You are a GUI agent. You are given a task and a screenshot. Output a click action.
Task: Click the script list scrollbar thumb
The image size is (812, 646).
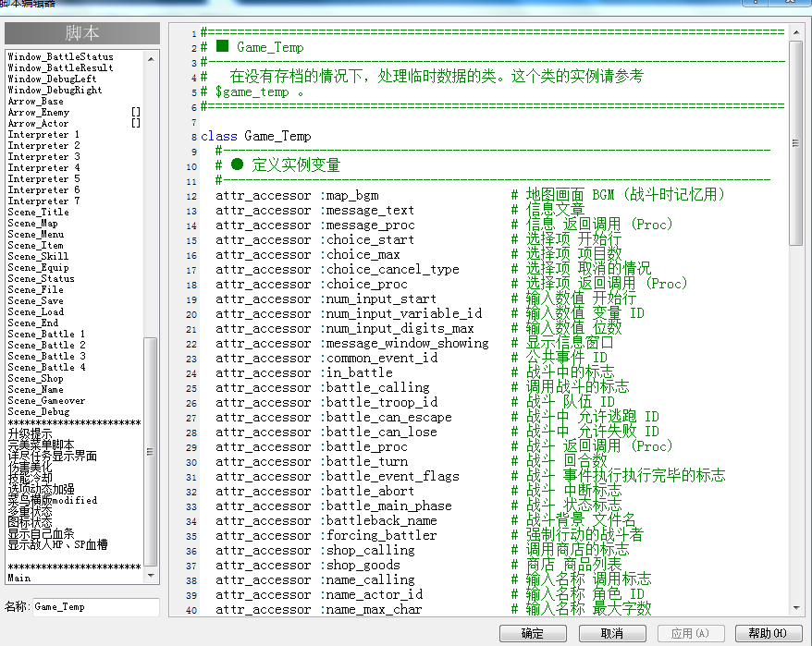[151, 451]
